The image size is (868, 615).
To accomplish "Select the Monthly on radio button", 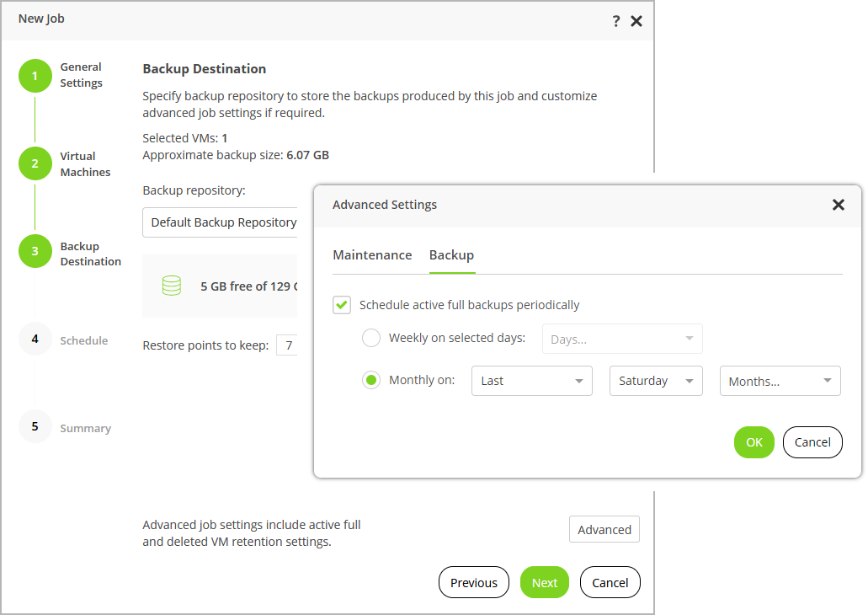I will [371, 381].
